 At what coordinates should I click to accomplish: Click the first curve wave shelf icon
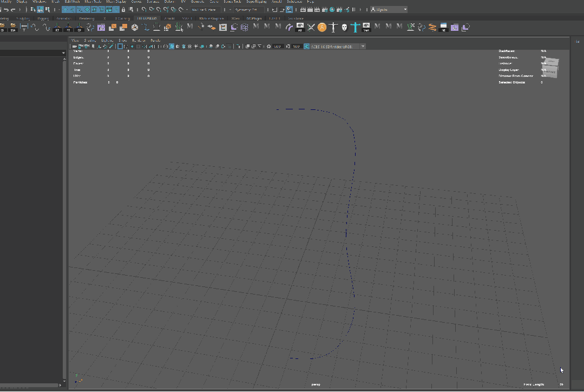coord(35,27)
